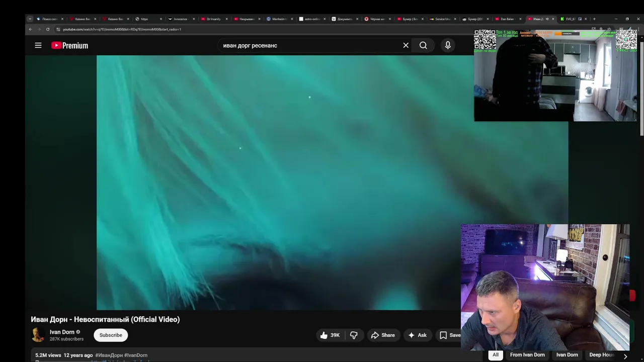Like the video with thumbs up
Image resolution: width=644 pixels, height=362 pixels.
click(330, 335)
